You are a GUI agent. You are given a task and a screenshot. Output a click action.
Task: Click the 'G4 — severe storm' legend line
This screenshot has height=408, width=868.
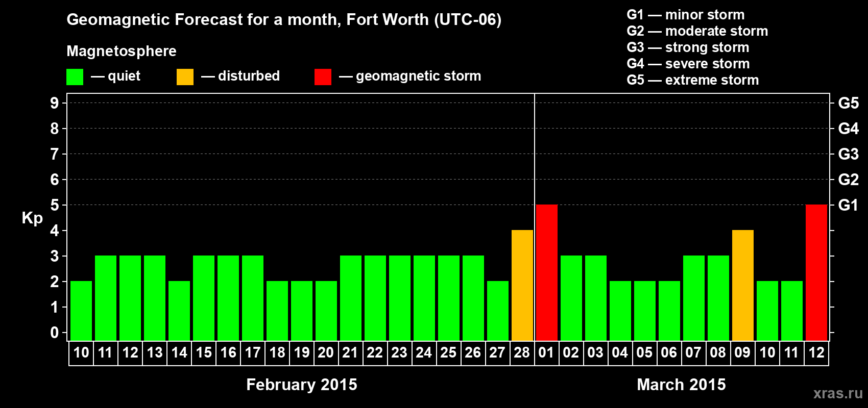(x=688, y=64)
